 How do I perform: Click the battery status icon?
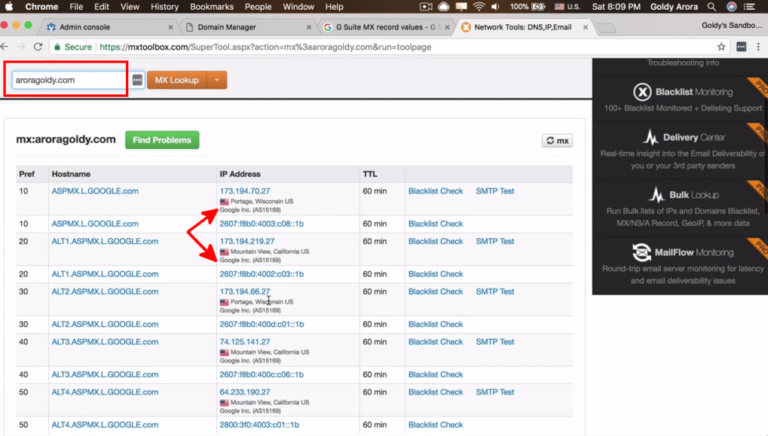click(x=539, y=7)
